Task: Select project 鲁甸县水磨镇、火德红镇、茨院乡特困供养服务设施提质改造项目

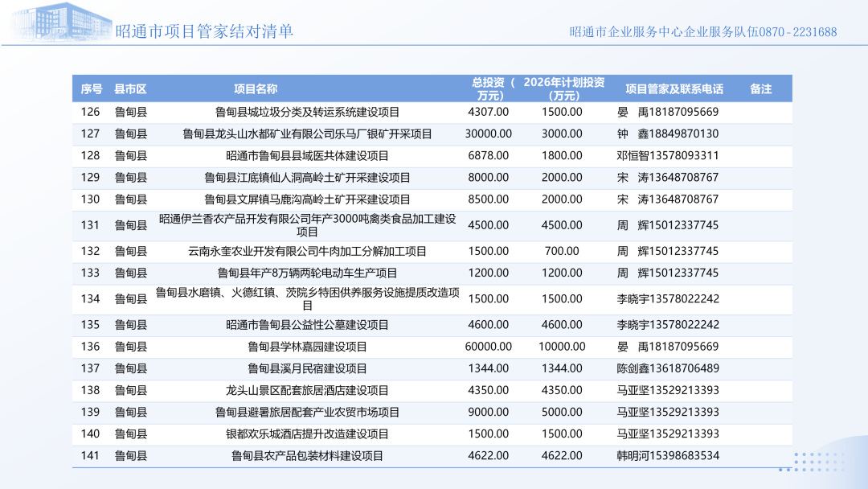Action: coord(307,299)
